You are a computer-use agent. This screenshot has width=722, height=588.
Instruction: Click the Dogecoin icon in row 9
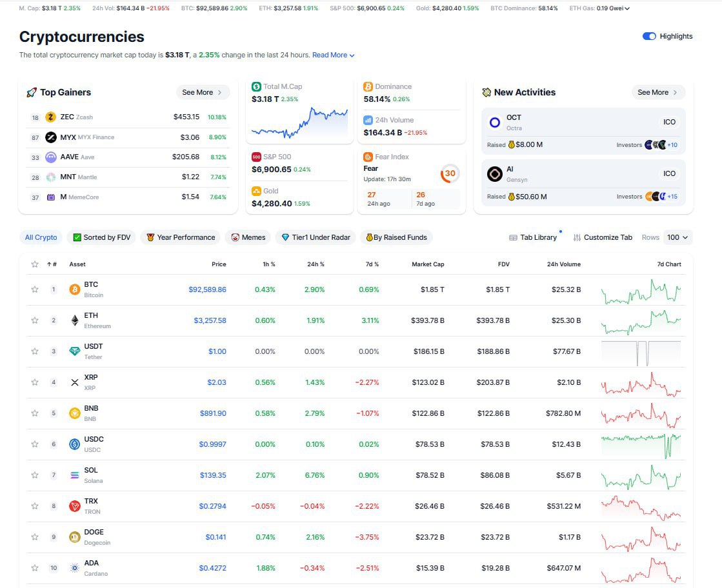pos(74,537)
